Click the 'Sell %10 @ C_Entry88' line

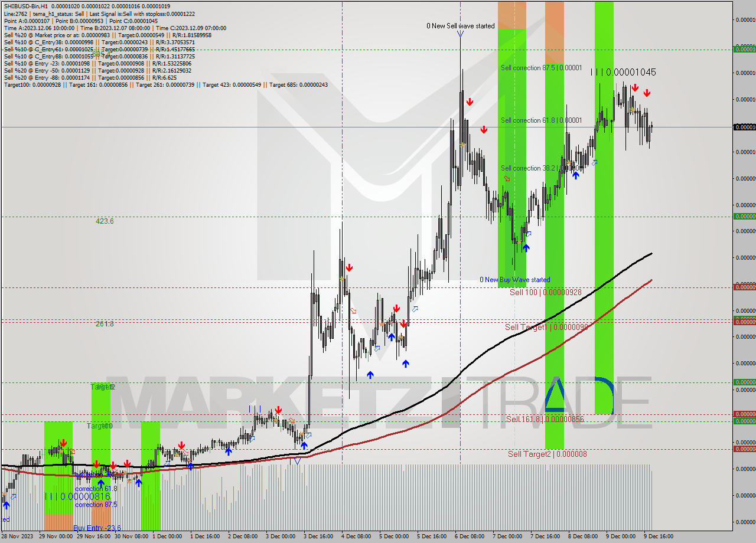point(99,56)
